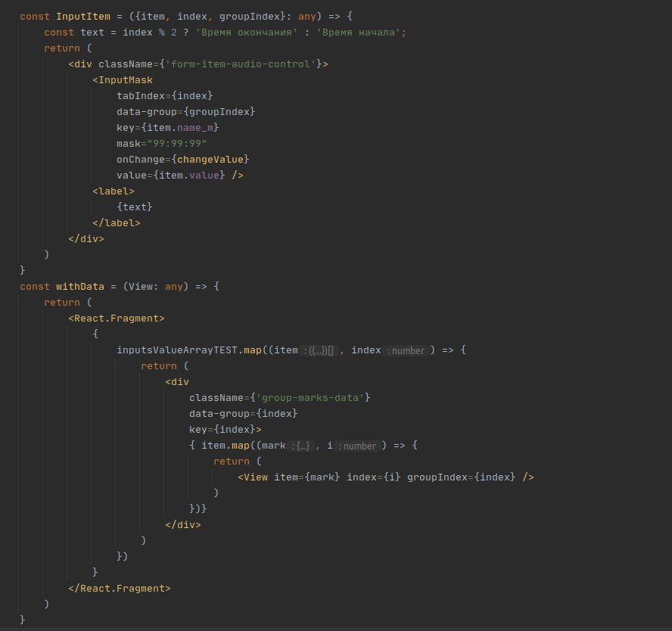Click the 'data-group={groupIndex}' attribute
672x631 pixels.
pos(186,112)
